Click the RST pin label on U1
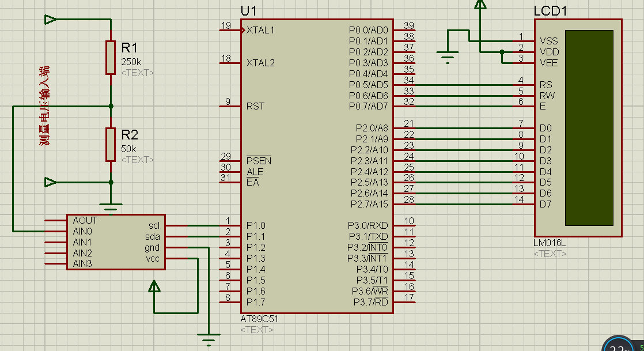Screen dimensions: 644x351 pos(255,107)
